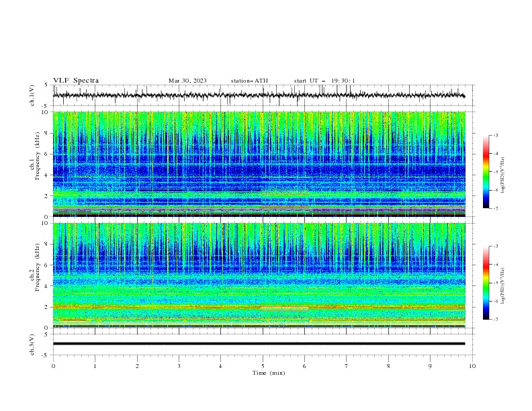Click the "10" frequency tick of ch.1 spectrogram

tap(46, 112)
